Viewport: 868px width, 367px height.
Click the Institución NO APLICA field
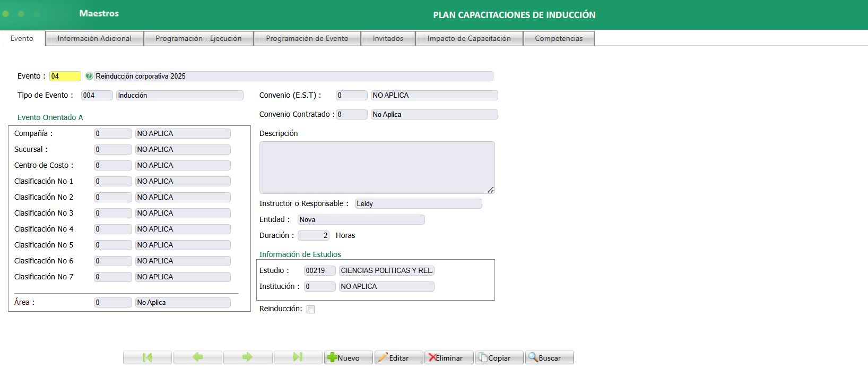point(387,286)
